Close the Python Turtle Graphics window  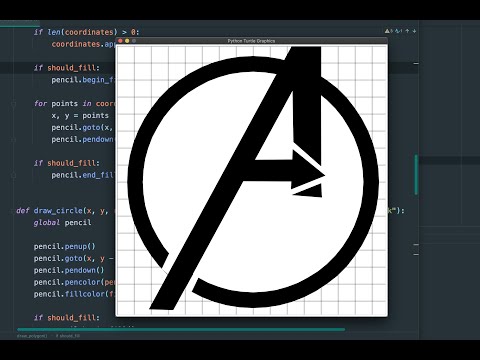click(120, 41)
